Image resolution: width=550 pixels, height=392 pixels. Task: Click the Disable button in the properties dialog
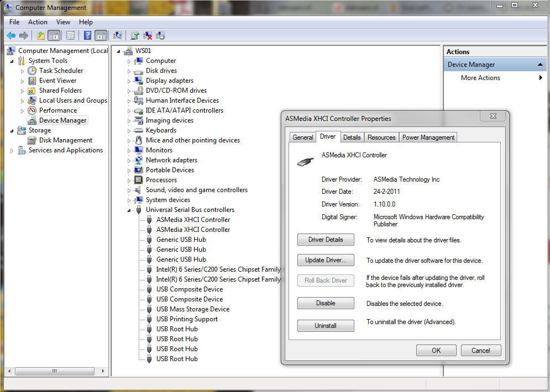coord(326,303)
